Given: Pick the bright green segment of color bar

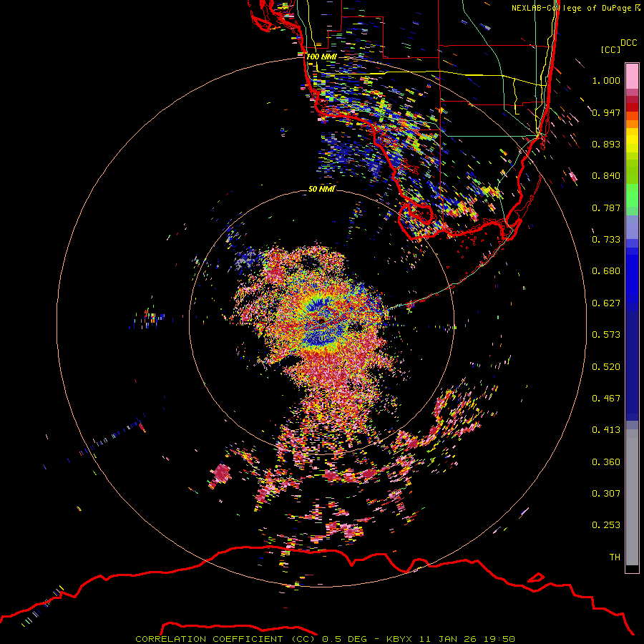Looking at the screenshot, I should pos(632,195).
